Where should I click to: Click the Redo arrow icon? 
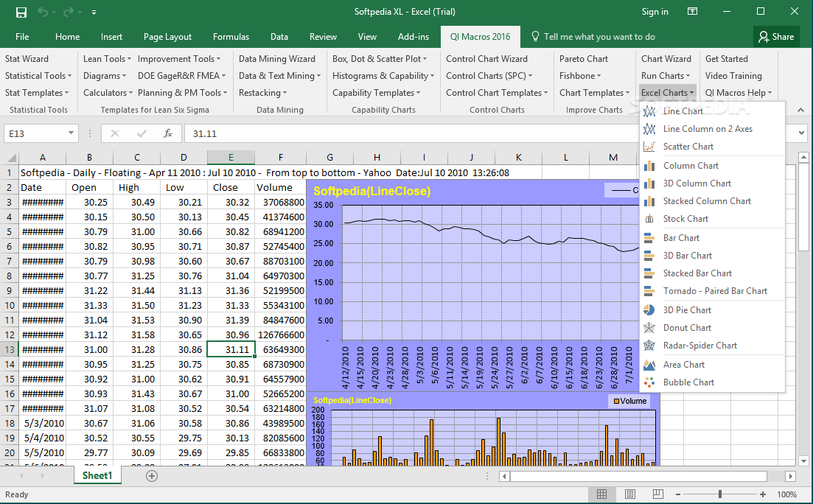coord(69,12)
